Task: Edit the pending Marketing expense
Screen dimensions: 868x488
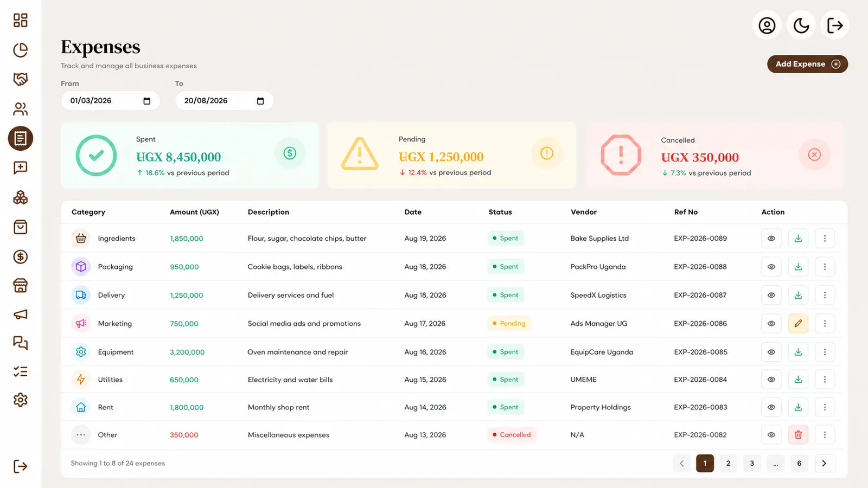Action: [798, 324]
